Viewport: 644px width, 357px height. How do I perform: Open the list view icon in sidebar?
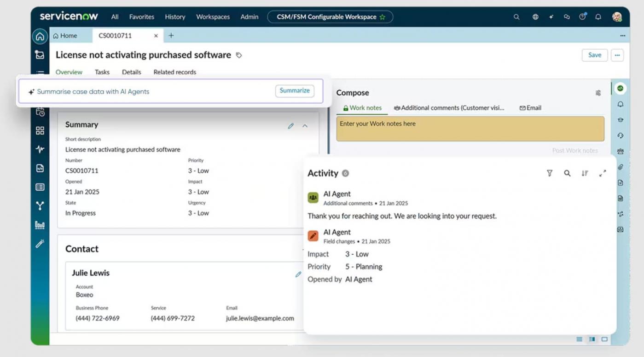pyautogui.click(x=40, y=187)
